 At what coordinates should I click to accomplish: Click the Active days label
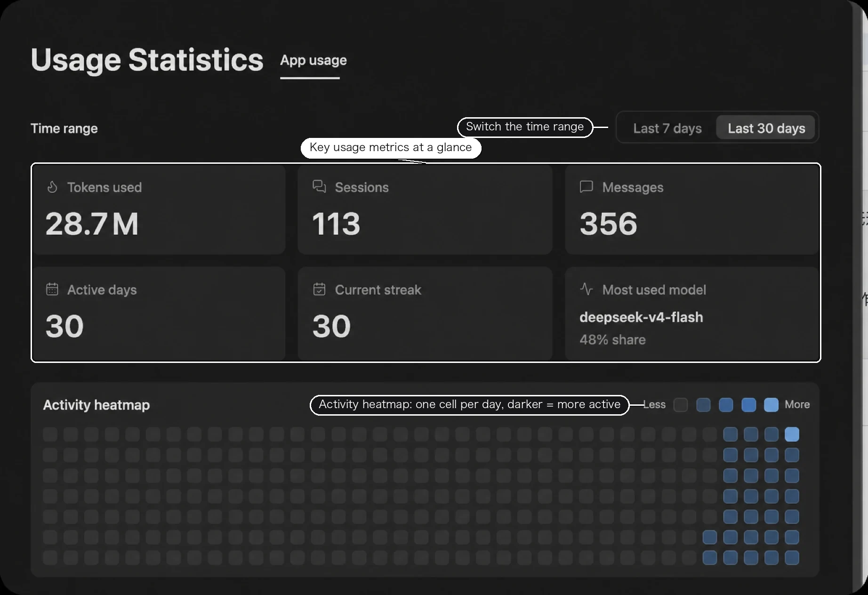[102, 290]
